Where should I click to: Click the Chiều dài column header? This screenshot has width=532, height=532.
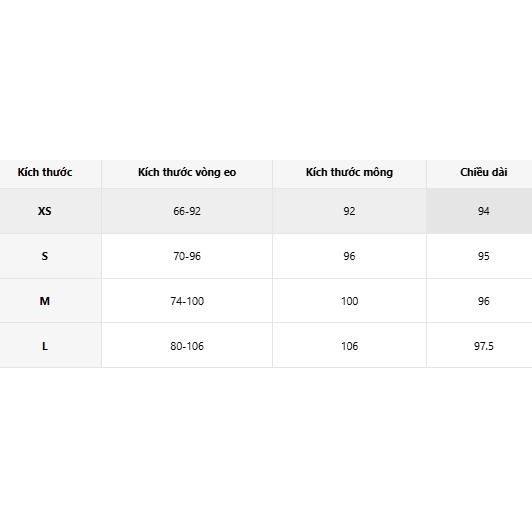tap(483, 172)
